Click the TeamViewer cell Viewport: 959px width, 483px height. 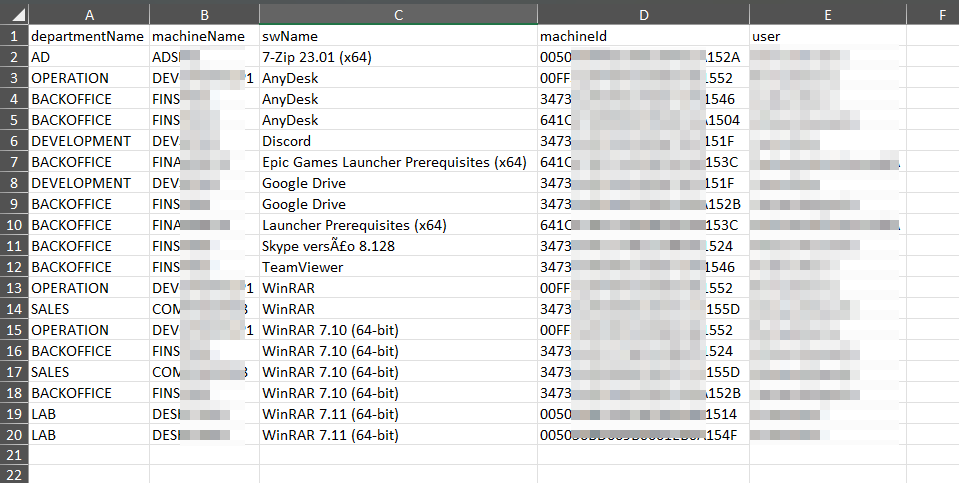click(x=398, y=267)
